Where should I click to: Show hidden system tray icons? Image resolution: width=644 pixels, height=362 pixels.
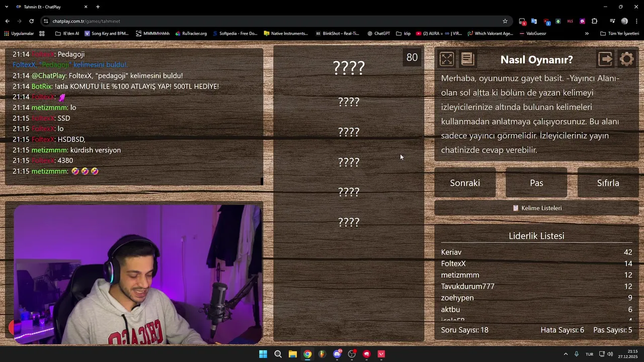coord(566,354)
